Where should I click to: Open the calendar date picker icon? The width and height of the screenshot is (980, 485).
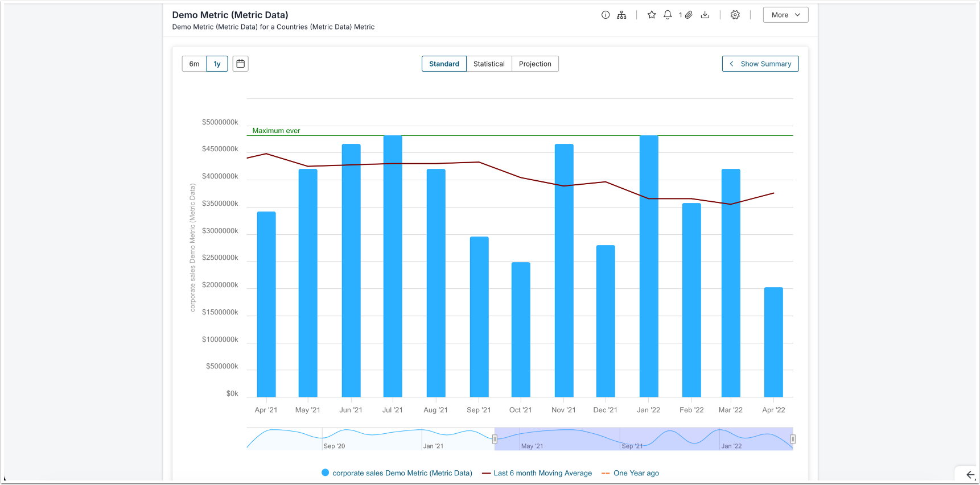[241, 64]
